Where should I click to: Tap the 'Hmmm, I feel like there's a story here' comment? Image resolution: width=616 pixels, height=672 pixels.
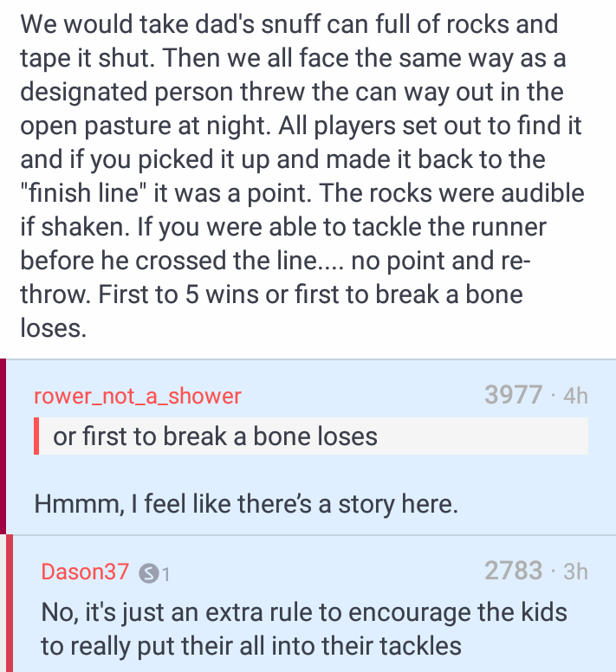[246, 503]
